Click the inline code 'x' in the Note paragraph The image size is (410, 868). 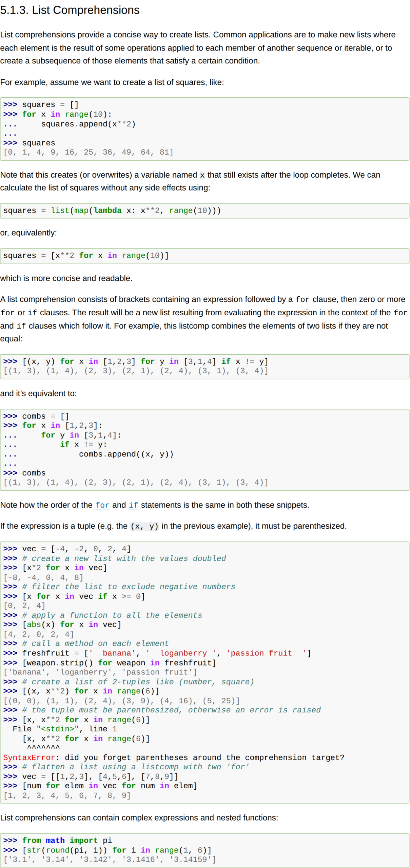tap(202, 175)
